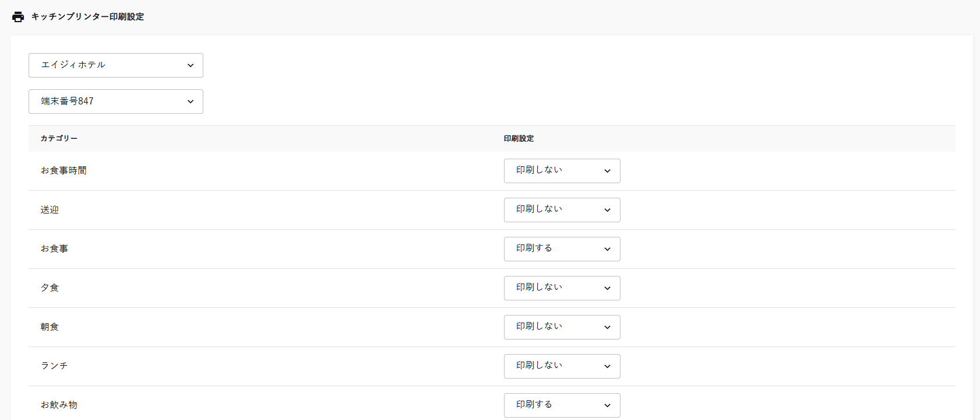Image resolution: width=980 pixels, height=420 pixels.
Task: Click the chevron arrow in ランチ row
Action: point(607,366)
